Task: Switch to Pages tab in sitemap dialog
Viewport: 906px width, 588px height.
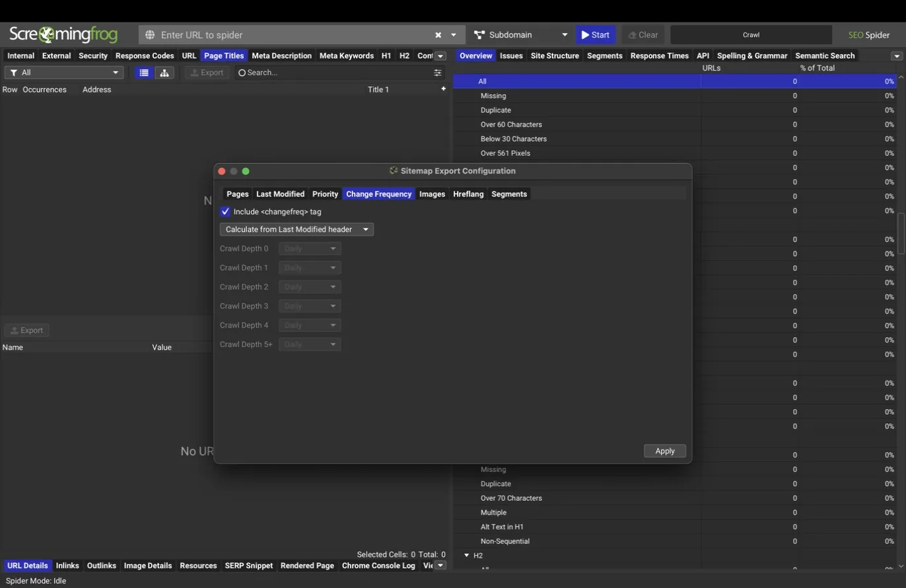Action: [x=238, y=194]
